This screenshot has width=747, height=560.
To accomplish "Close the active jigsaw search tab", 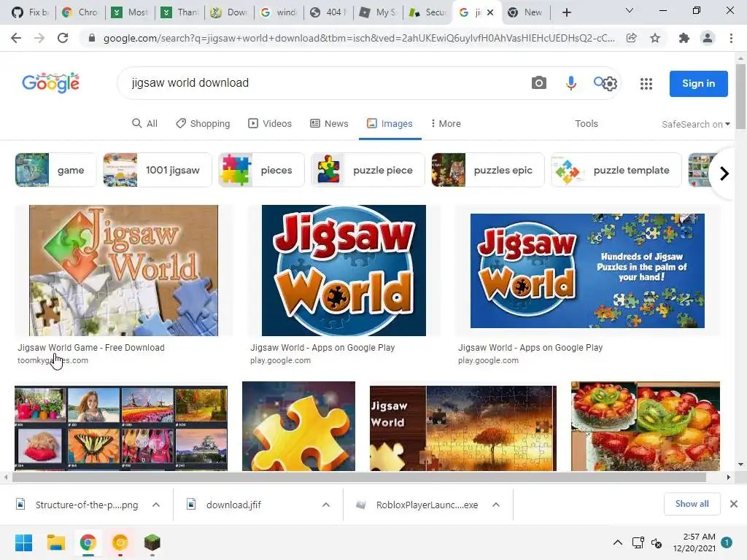I will click(x=490, y=12).
